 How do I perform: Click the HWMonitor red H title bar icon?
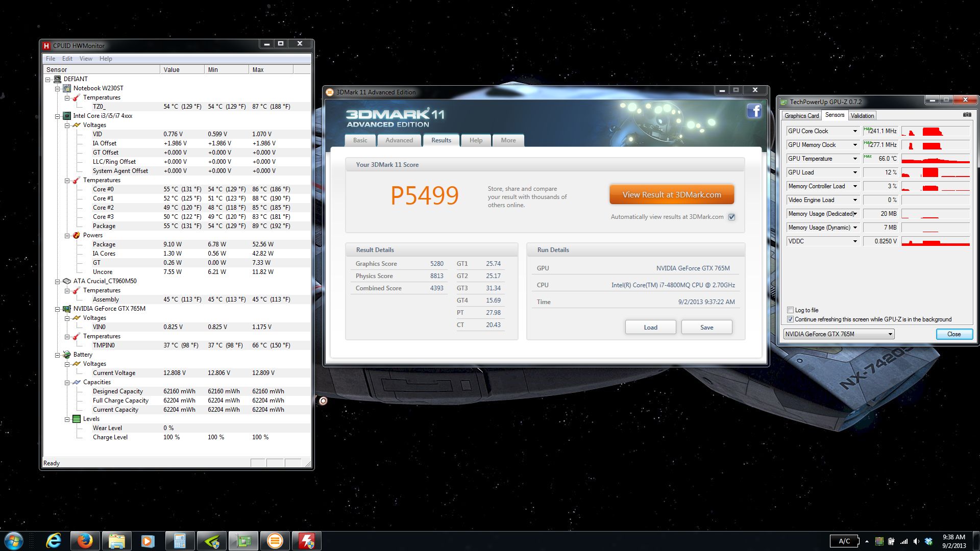(46, 45)
